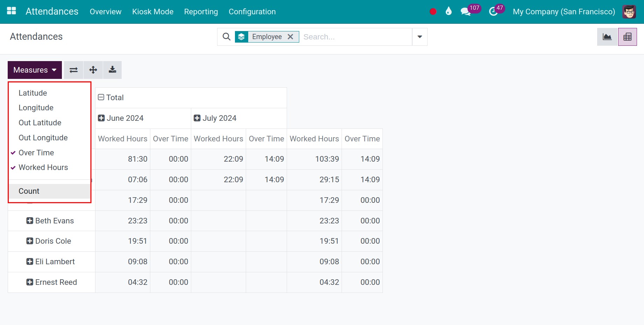Viewport: 644px width, 325px height.
Task: Click the 29:15 total worked hours cell
Action: pos(314,179)
